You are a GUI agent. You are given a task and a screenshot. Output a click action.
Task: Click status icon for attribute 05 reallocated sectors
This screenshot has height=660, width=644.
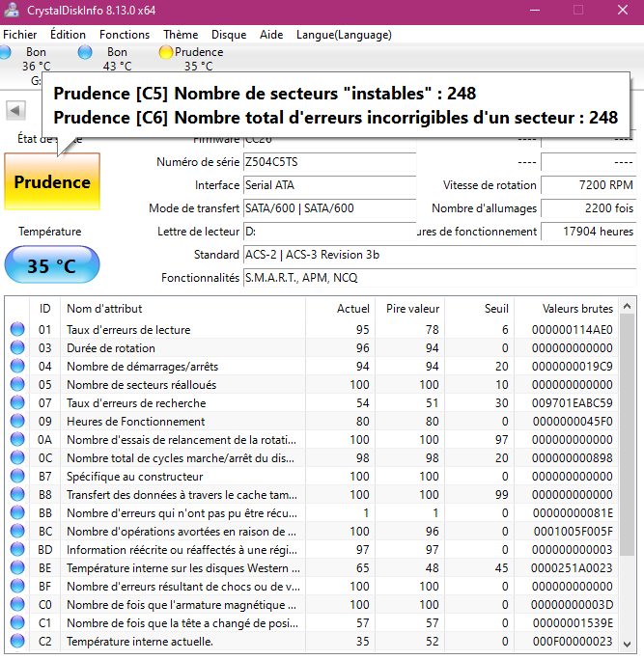[17, 385]
